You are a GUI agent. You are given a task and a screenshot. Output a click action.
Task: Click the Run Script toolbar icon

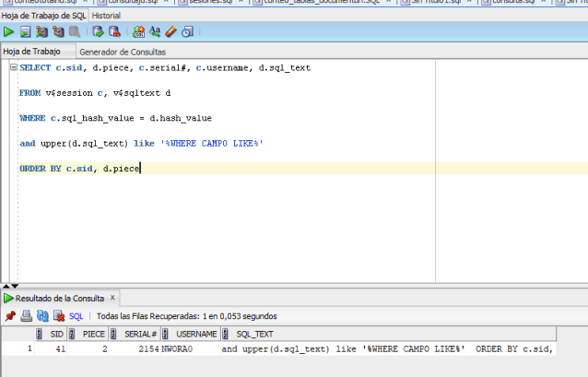[26, 31]
